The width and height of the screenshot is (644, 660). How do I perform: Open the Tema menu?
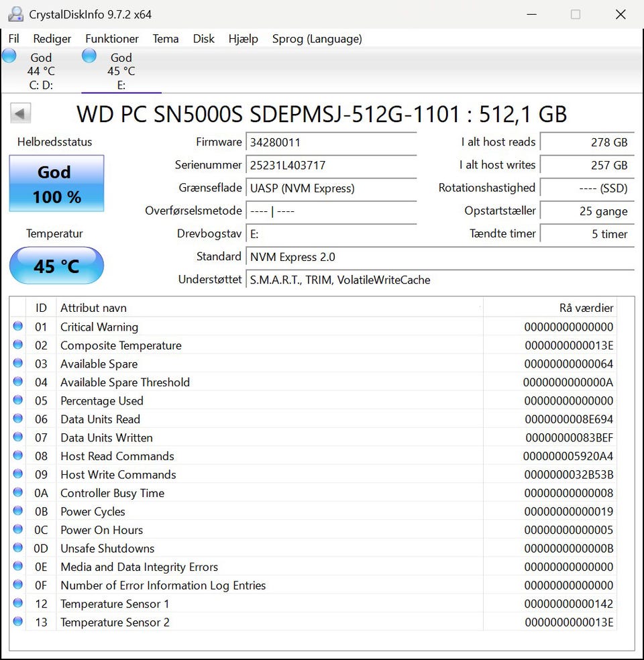point(166,39)
